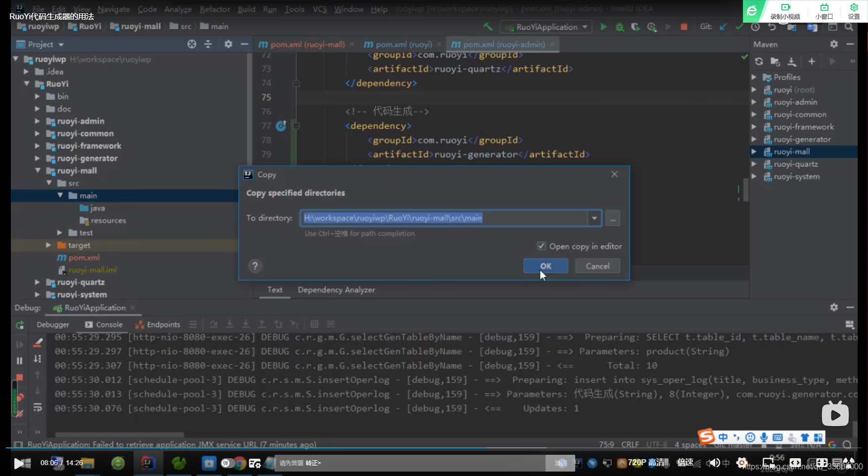The image size is (868, 476).
Task: Expand ruoyi-admin folder in Project tree
Action: (x=38, y=121)
